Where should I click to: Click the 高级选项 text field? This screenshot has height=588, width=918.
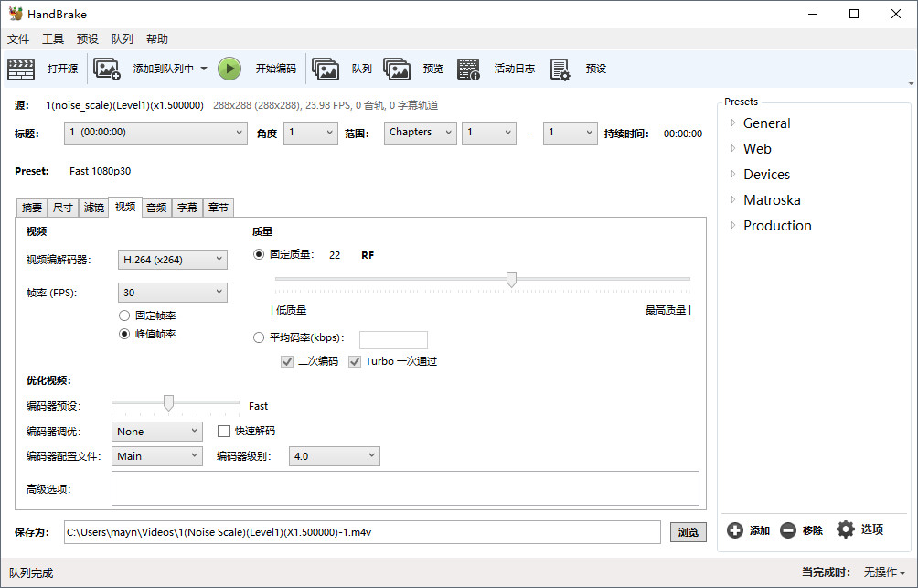[405, 488]
